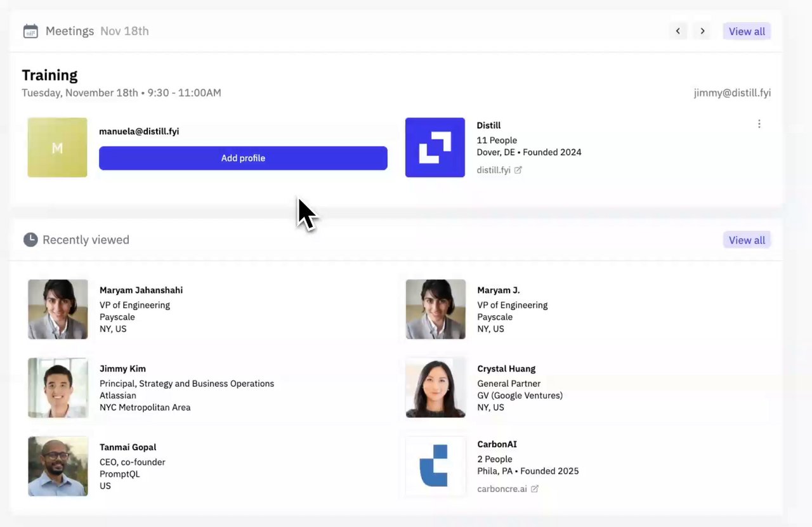Screen dimensions: 812x527
Task: Select the Tanmai Gopal name
Action: 128,447
